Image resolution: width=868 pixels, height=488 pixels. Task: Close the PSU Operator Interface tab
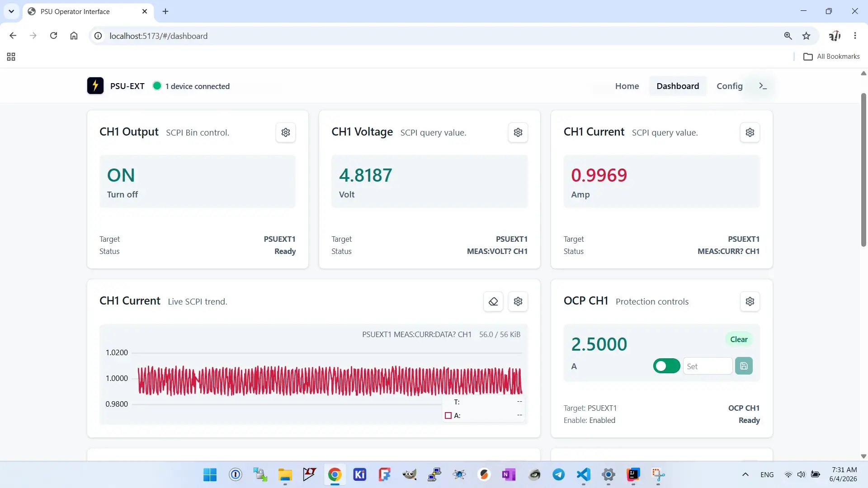(145, 11)
